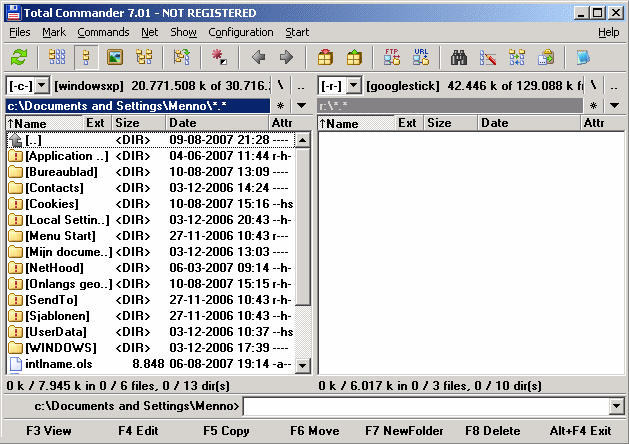Click the Refresh (reread source) toolbar icon
The image size is (629, 444).
[19, 57]
